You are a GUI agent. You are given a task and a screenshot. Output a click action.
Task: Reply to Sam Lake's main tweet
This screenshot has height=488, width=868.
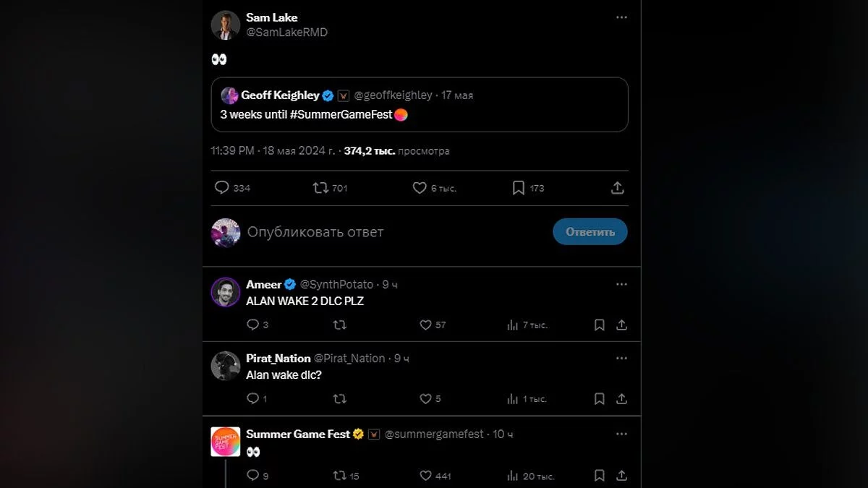[x=222, y=188]
